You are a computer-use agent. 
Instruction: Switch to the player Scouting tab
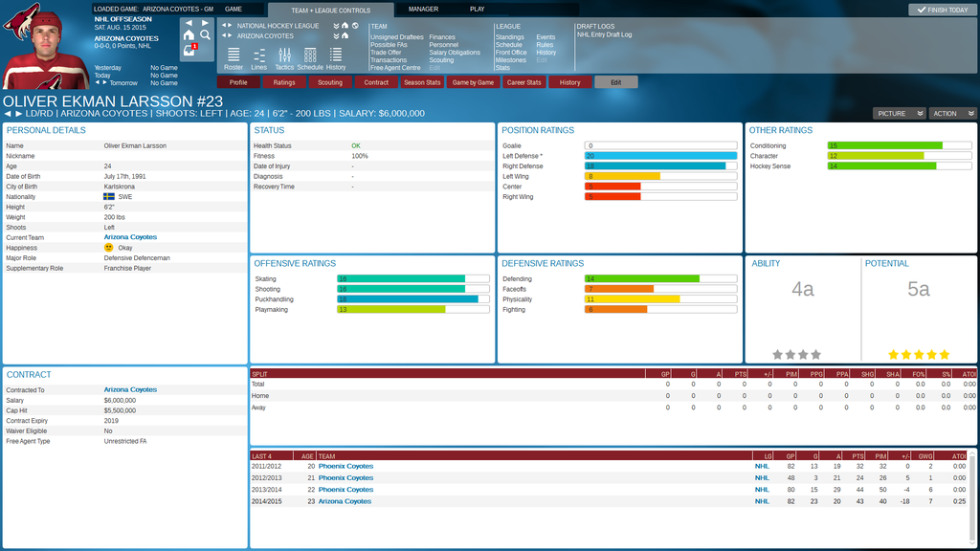[330, 82]
